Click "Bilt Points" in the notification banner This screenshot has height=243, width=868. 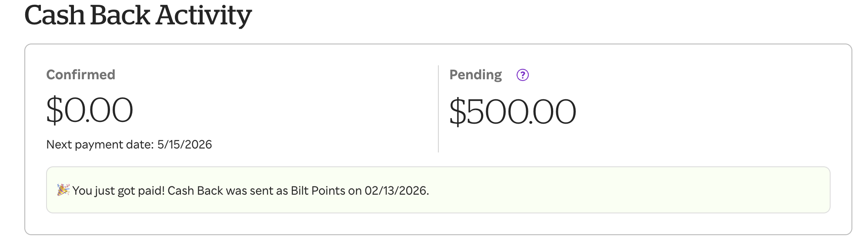(x=318, y=191)
